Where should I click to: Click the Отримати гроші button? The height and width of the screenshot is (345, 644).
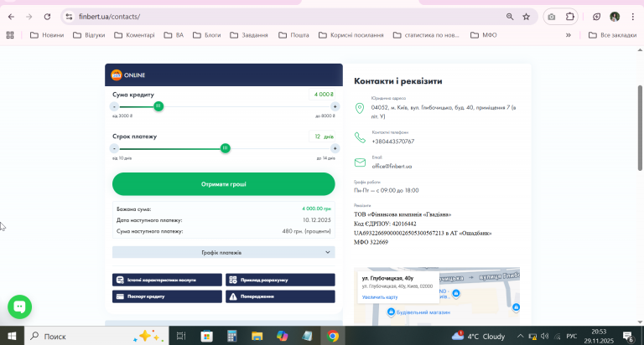(223, 184)
